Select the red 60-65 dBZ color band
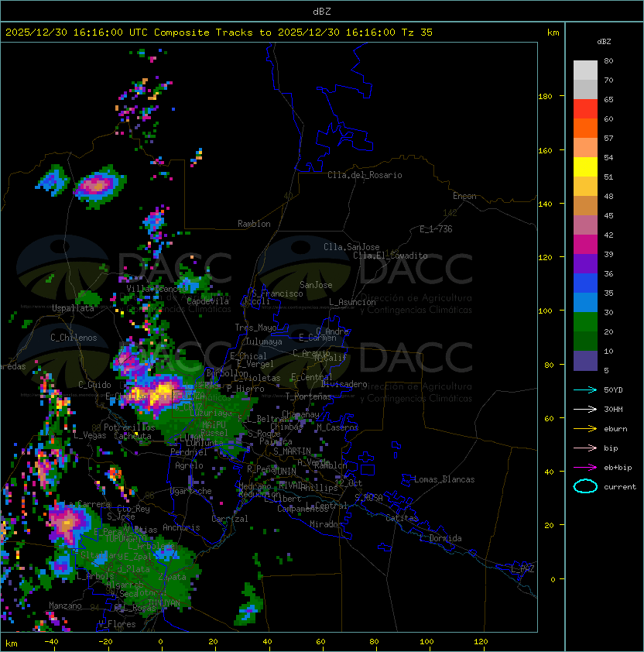Screen dimensions: 644x652 pos(585,109)
